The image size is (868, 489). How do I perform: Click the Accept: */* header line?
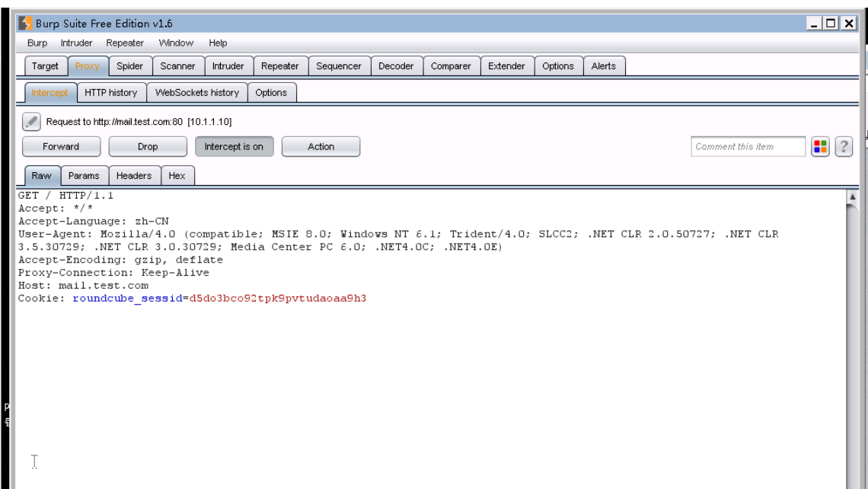pyautogui.click(x=56, y=208)
